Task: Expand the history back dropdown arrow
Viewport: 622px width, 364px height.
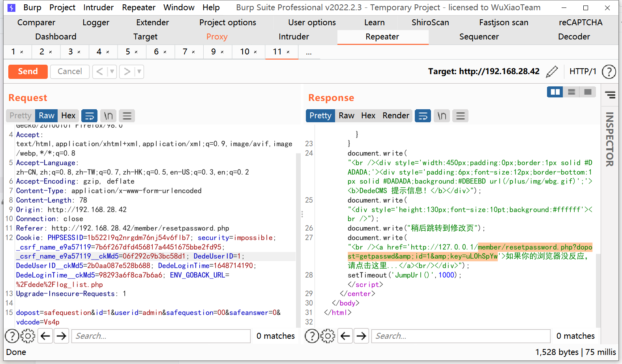Action: [112, 72]
